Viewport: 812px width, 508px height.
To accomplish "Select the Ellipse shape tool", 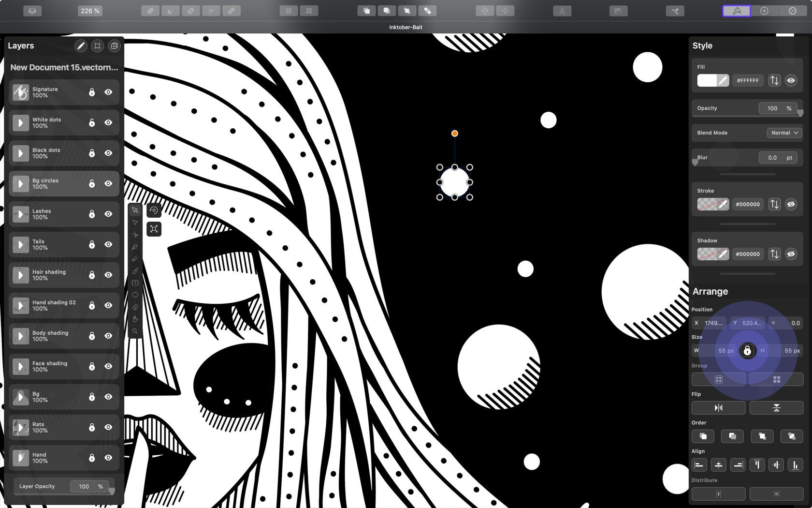I will (x=135, y=295).
